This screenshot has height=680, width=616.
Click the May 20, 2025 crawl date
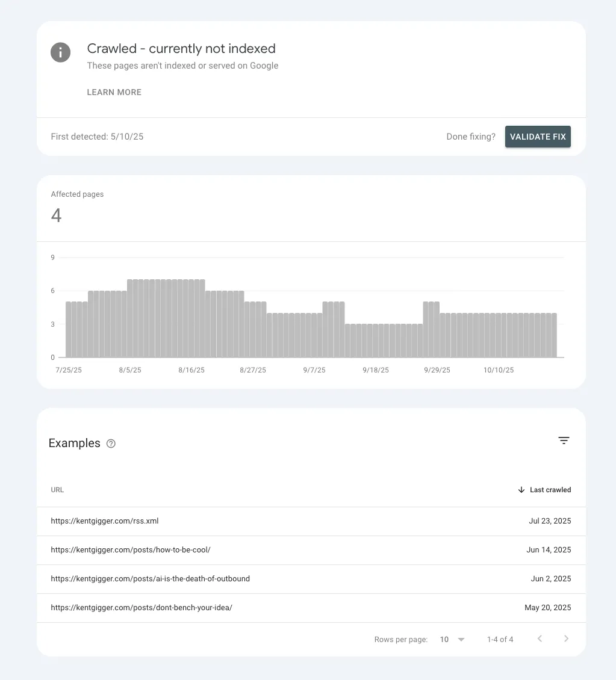547,608
